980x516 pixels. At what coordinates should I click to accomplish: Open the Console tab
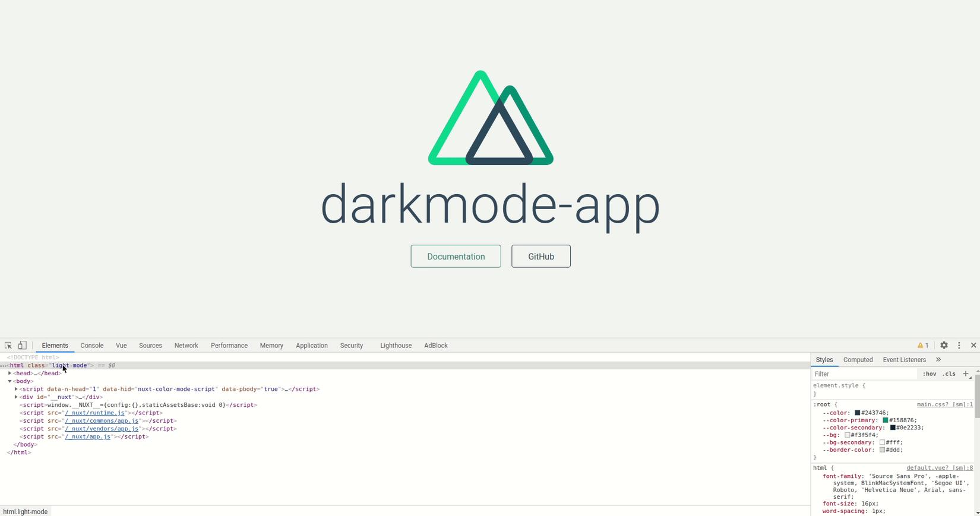coord(92,346)
